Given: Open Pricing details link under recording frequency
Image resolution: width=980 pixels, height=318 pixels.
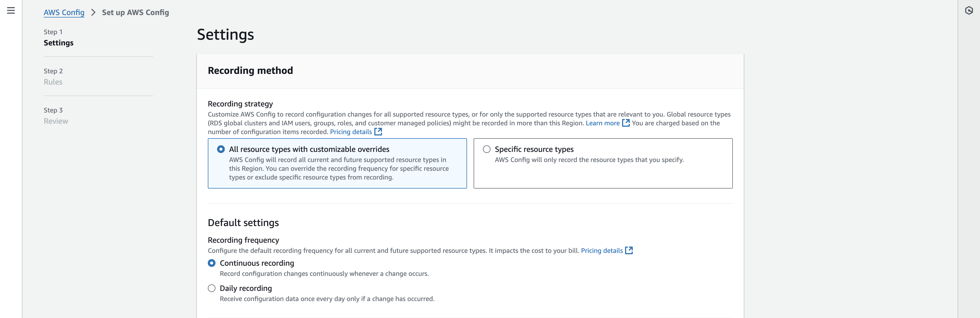Looking at the screenshot, I should click(602, 251).
